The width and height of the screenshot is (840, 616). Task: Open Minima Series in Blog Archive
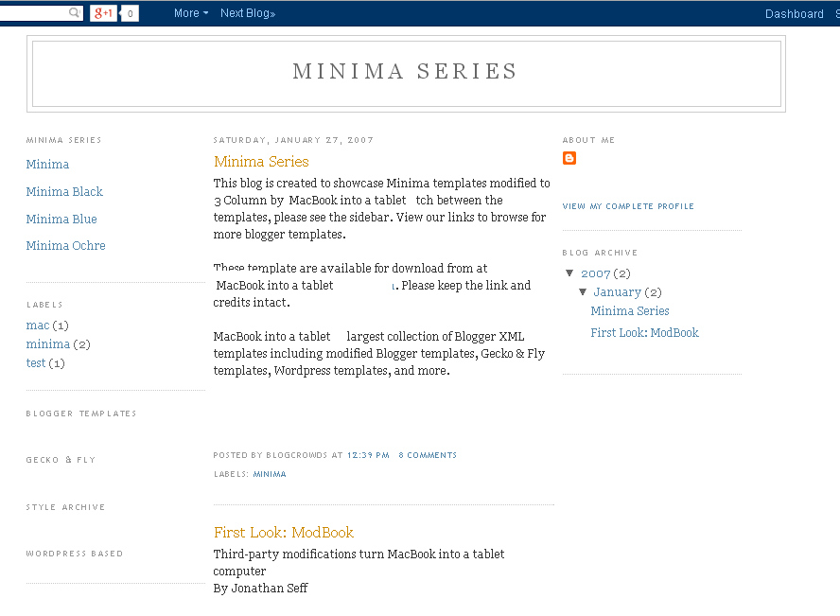click(x=630, y=310)
